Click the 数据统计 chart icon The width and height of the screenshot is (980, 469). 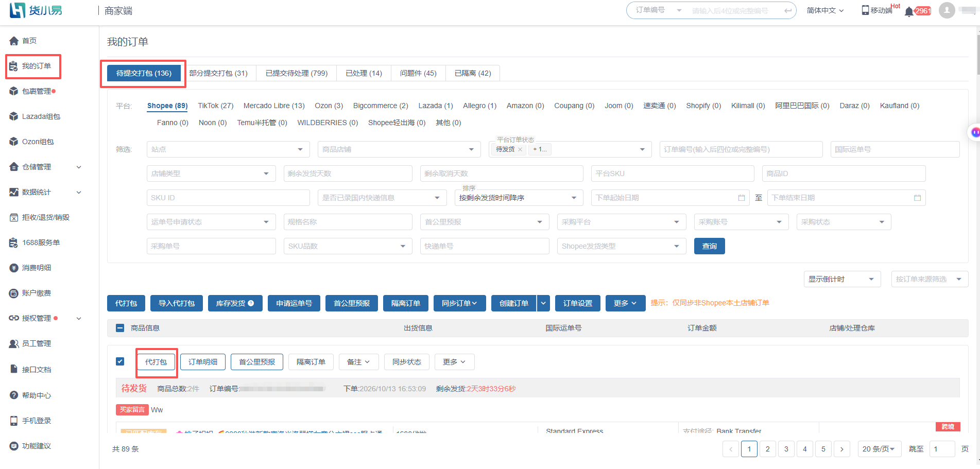click(x=14, y=192)
